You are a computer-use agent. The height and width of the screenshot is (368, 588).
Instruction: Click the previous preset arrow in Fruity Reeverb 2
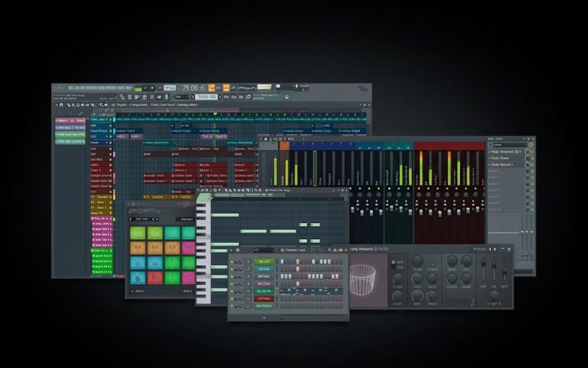[x=490, y=249]
